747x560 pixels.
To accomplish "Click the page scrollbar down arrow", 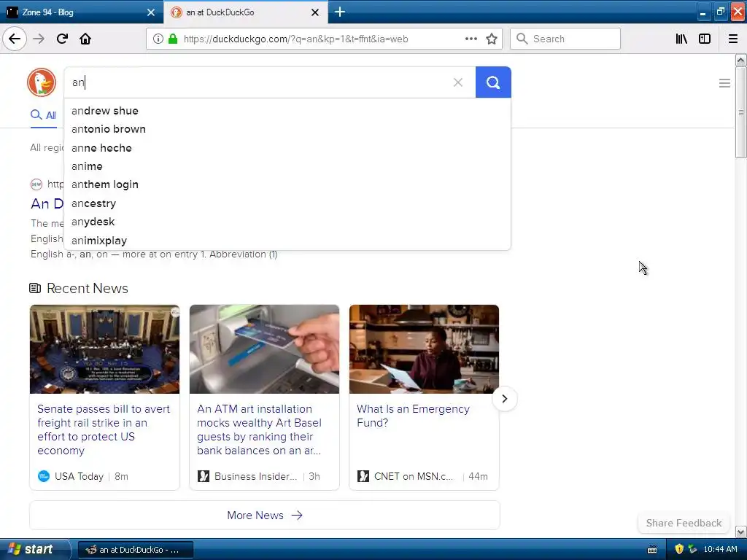I will coord(741,532).
